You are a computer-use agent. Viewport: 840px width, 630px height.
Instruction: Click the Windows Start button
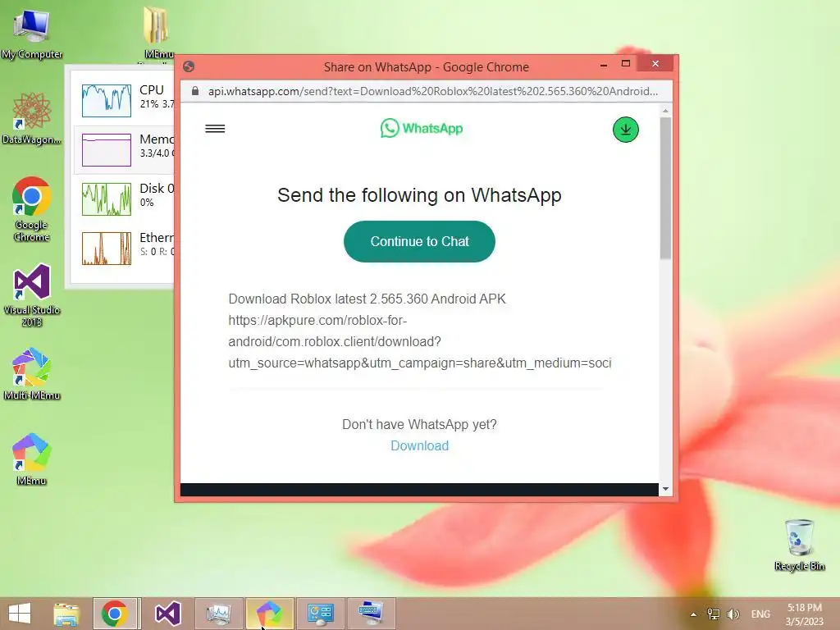coord(20,614)
